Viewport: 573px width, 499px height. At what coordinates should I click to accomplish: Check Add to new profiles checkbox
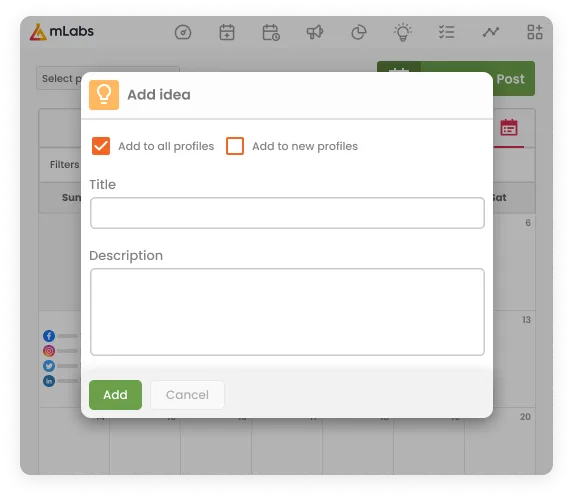point(235,146)
